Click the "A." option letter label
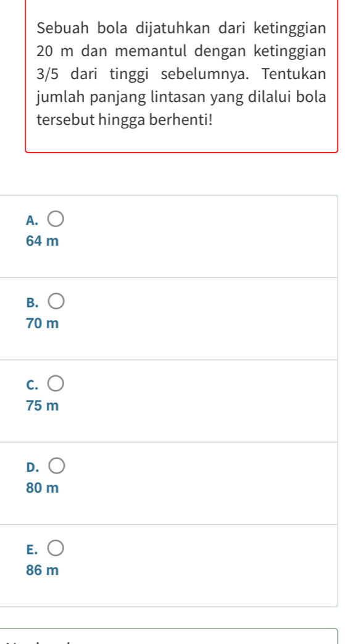The height and width of the screenshot is (644, 345). pyautogui.click(x=32, y=220)
